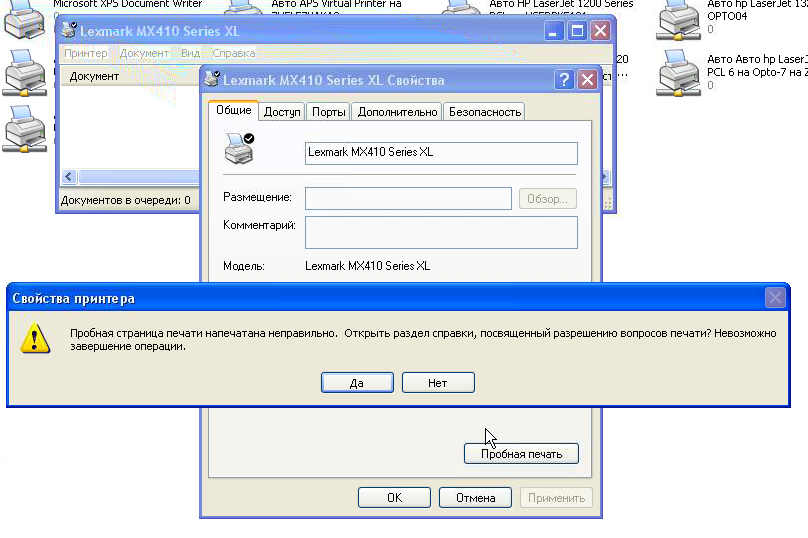Switch to the Безопасность tab
This screenshot has height=538, width=808.
point(484,112)
